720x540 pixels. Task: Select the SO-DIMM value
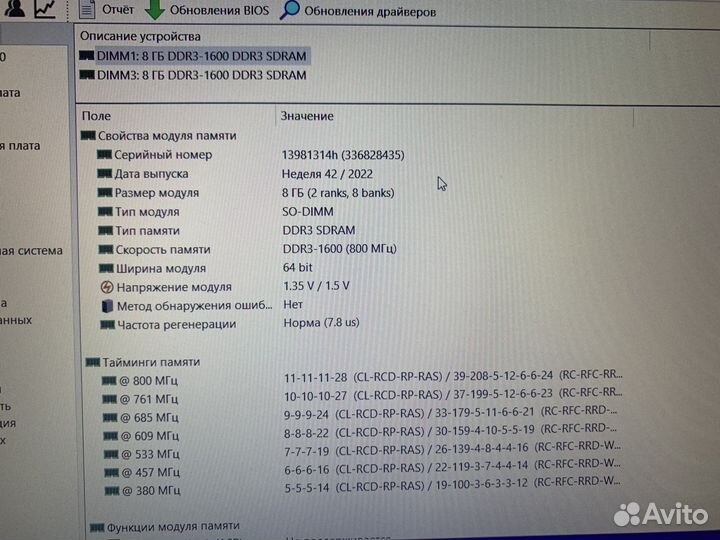(x=308, y=212)
